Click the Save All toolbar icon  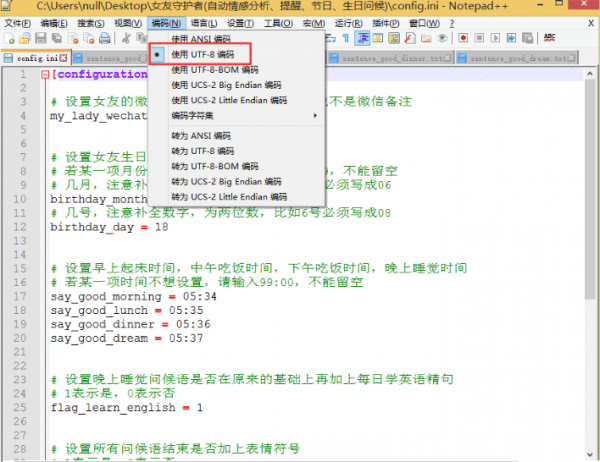[x=57, y=38]
